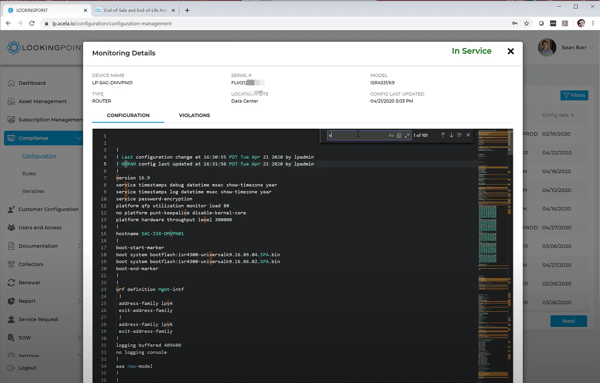Reload the browser page
The width and height of the screenshot is (600, 383).
[32, 23]
